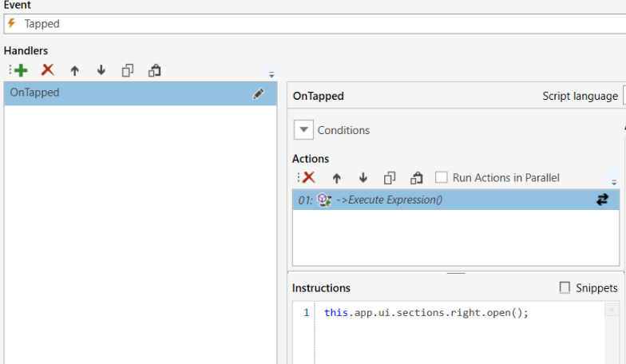This screenshot has width=626, height=364.
Task: Move the action up in Actions toolbar
Action: (337, 177)
